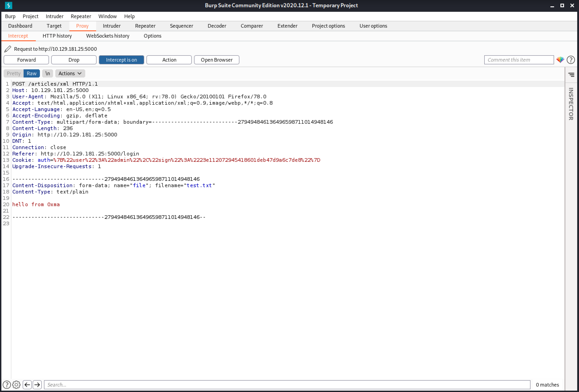Click the pencil edit icon beside request target
This screenshot has width=579, height=392.
pos(8,49)
